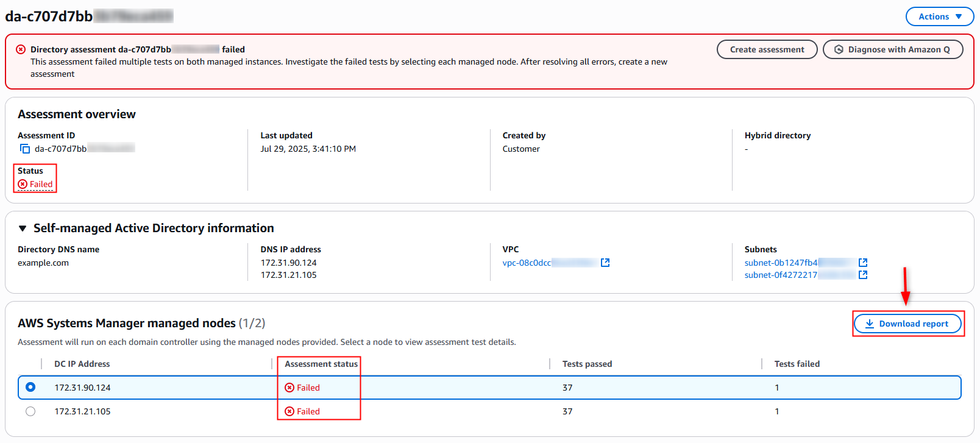
Task: Open the Actions dropdown menu
Action: click(940, 16)
